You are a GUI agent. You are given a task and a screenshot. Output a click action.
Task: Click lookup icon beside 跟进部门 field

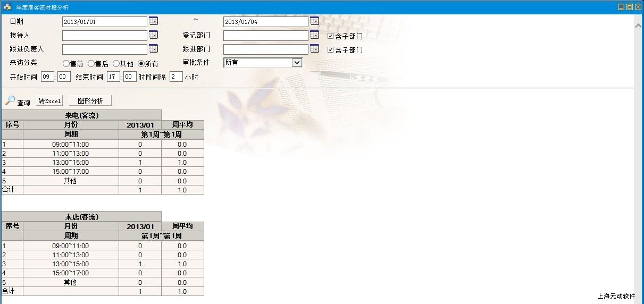(x=314, y=49)
